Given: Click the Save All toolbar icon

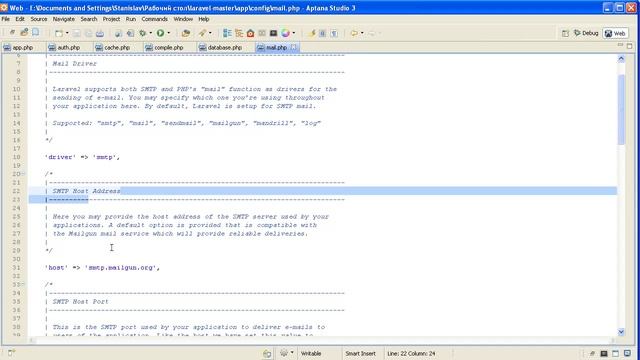Looking at the screenshot, I should 88,33.
